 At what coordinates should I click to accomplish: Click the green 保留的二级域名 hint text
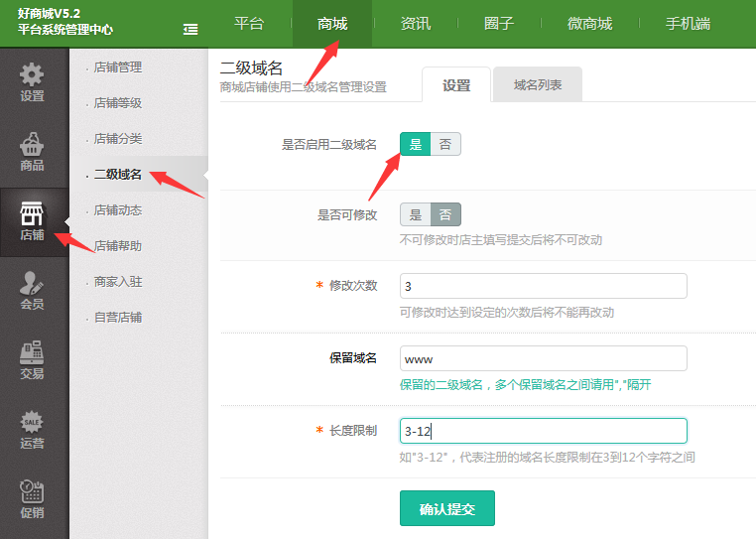click(x=526, y=384)
